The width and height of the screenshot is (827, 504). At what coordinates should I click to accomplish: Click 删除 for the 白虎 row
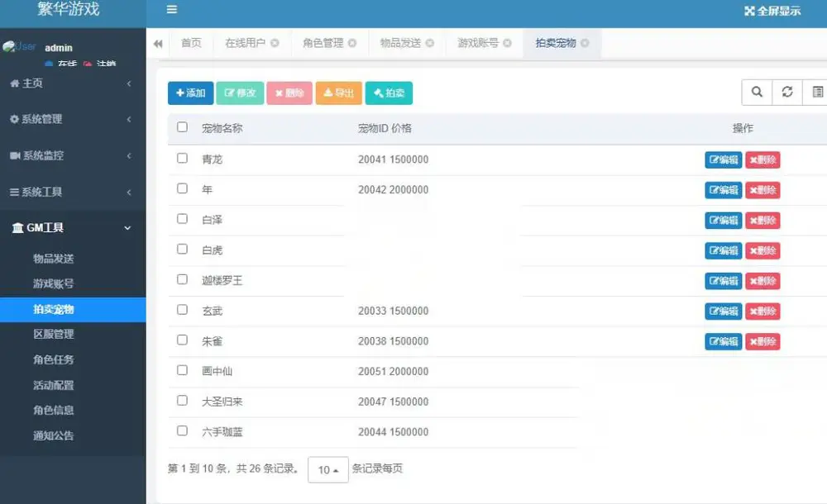coord(762,250)
